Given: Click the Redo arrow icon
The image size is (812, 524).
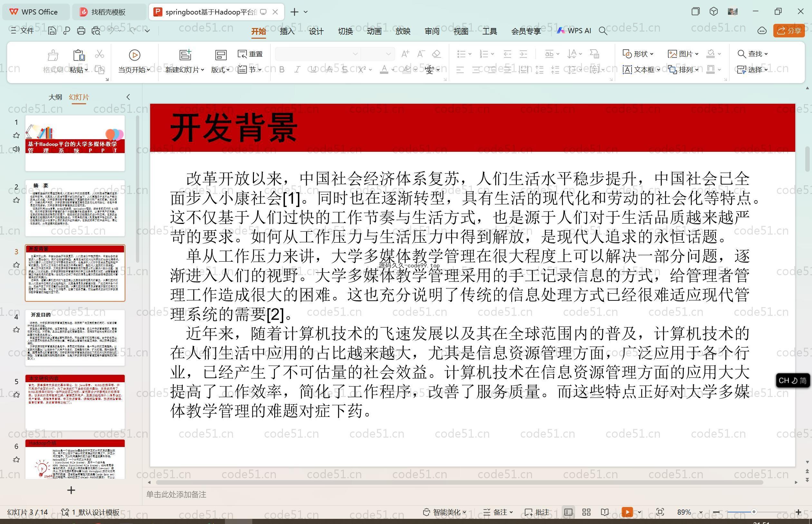Looking at the screenshot, I should [132, 31].
